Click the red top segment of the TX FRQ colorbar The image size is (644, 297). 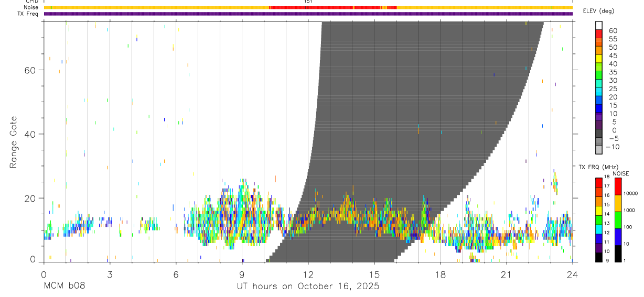pos(598,181)
